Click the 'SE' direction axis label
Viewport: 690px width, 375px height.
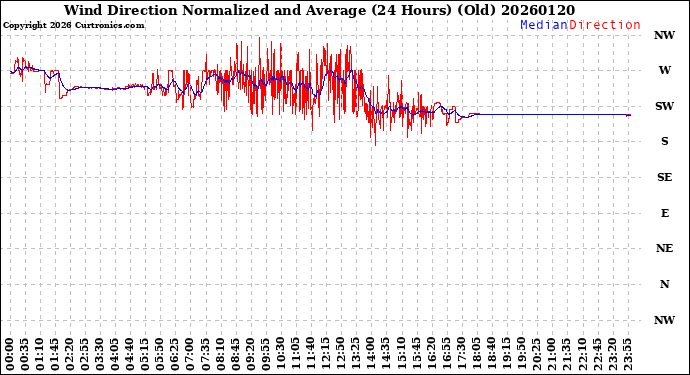(664, 177)
